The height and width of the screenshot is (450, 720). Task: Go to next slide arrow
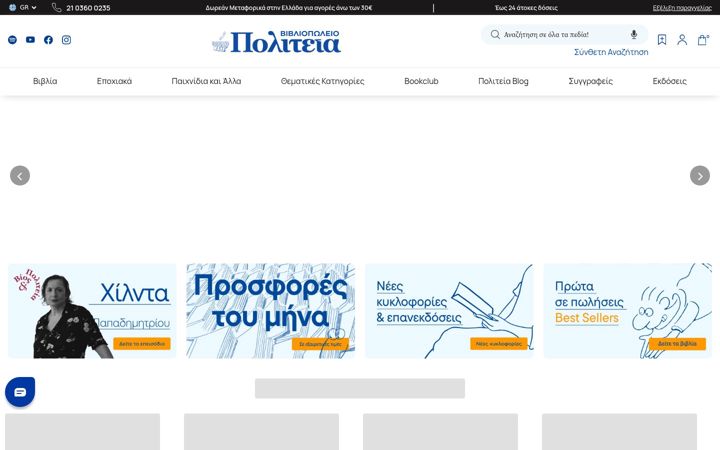tap(700, 175)
